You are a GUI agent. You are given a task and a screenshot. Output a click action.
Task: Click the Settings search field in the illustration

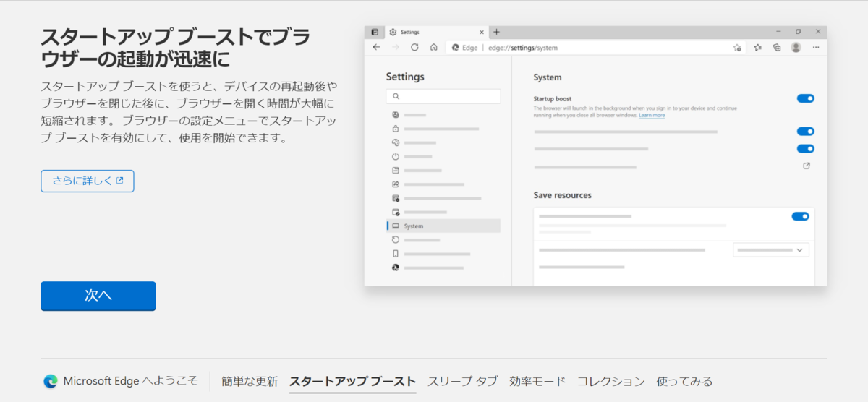443,96
